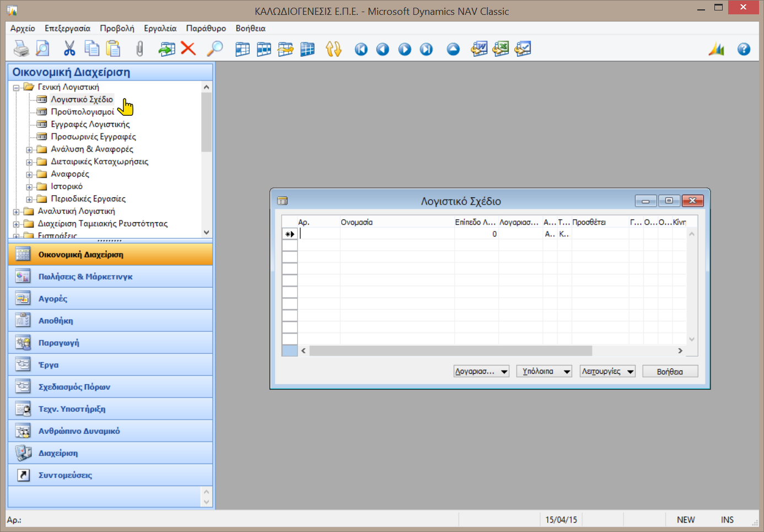764x532 pixels.
Task: Go to the Last record
Action: (x=426, y=50)
